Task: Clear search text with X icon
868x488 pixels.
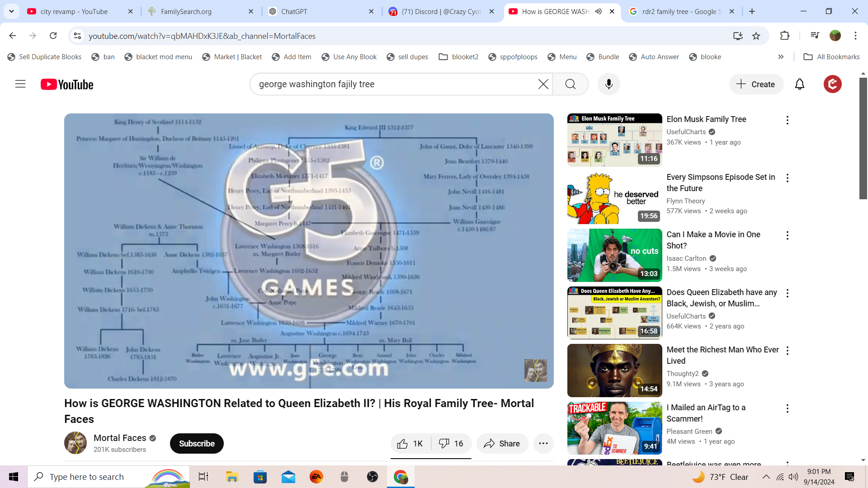Action: click(543, 84)
